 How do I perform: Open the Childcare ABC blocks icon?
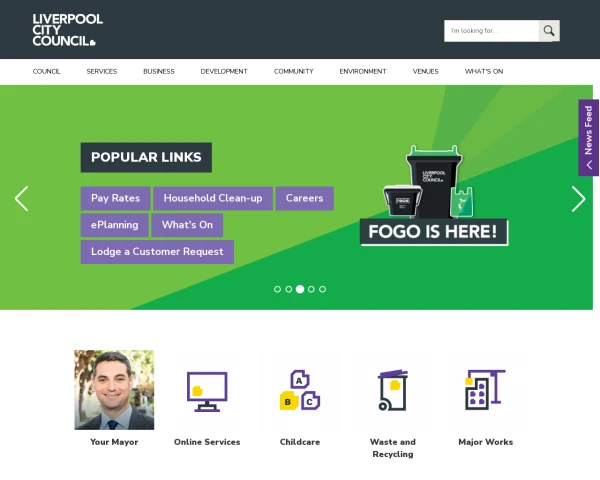pos(300,390)
